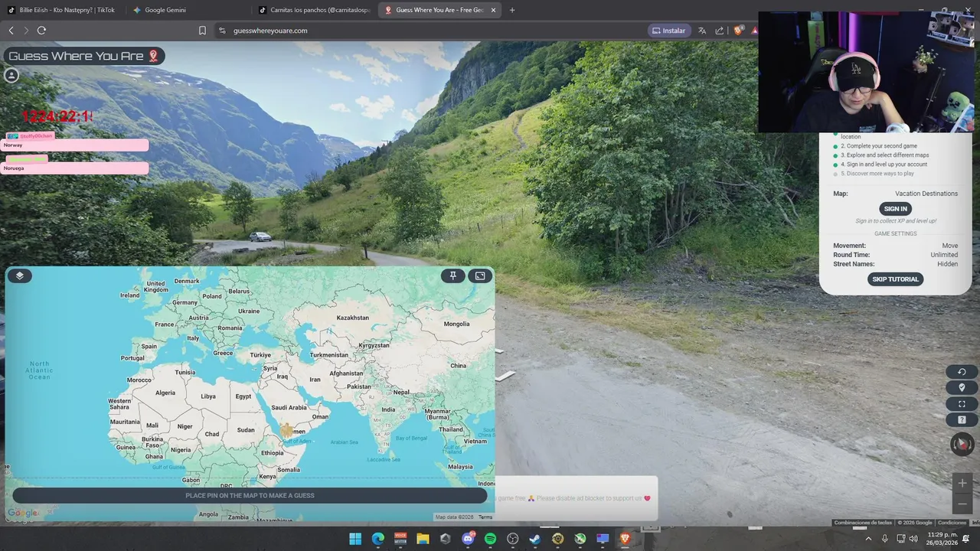
Task: Select the Norway chat guess
Action: (x=74, y=145)
